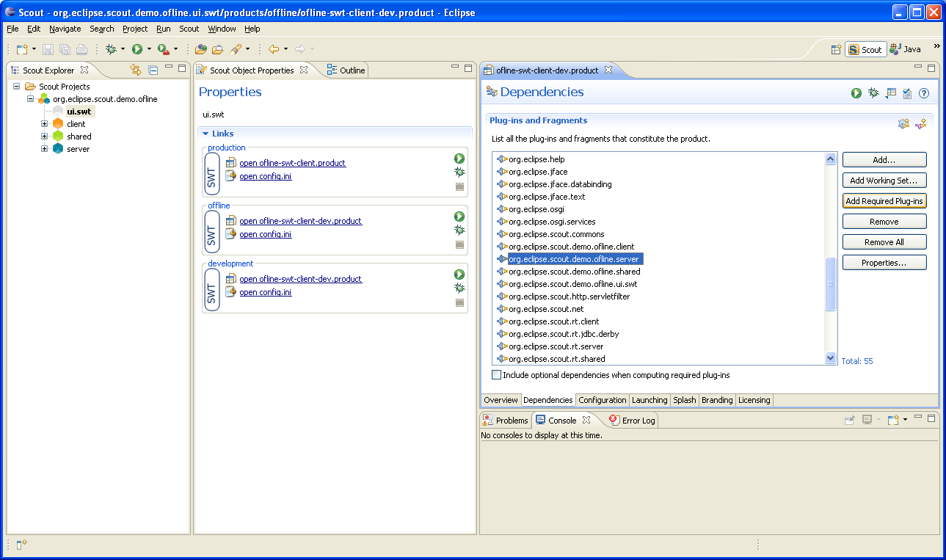Click the green Run icon in main toolbar
946x560 pixels.
tap(137, 49)
